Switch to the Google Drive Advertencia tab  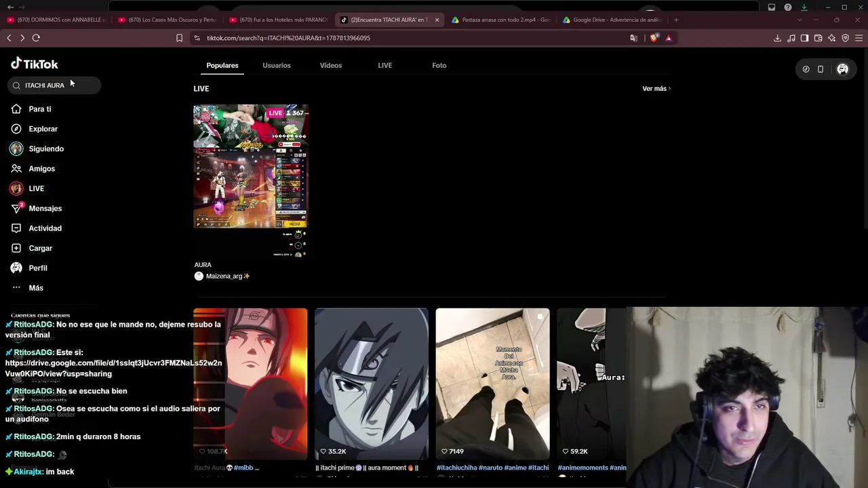(x=614, y=20)
